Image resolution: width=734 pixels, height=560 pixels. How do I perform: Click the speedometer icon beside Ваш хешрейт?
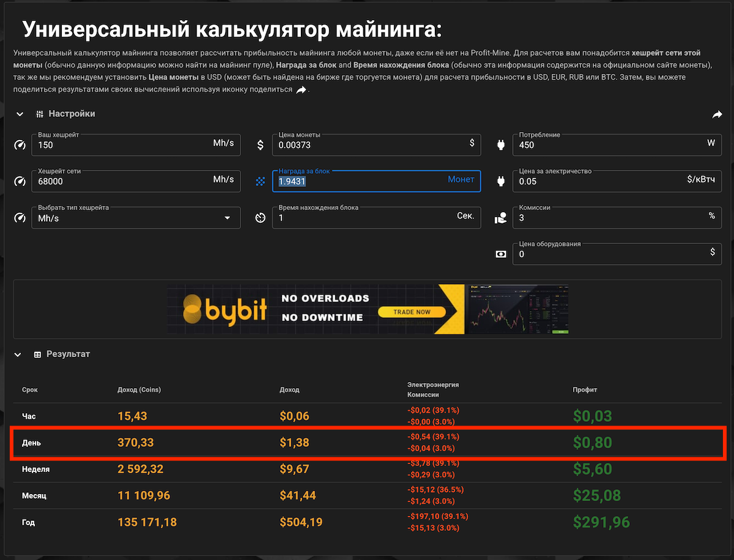[20, 146]
